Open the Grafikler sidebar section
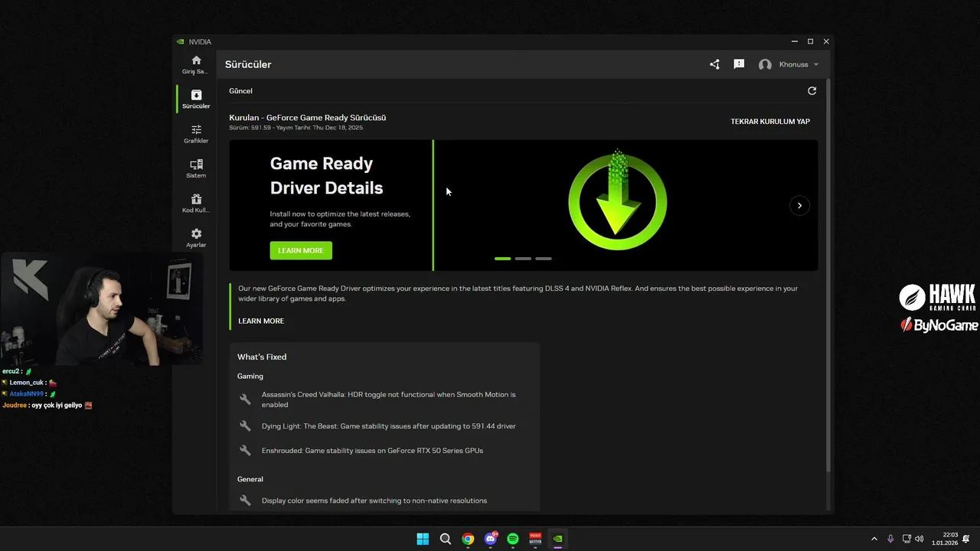 pos(196,134)
